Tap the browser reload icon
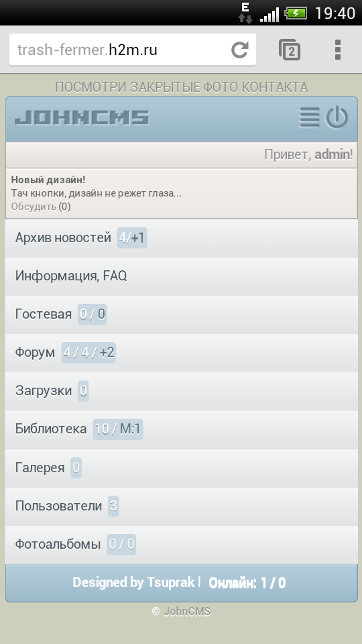This screenshot has width=362, height=644. point(240,50)
